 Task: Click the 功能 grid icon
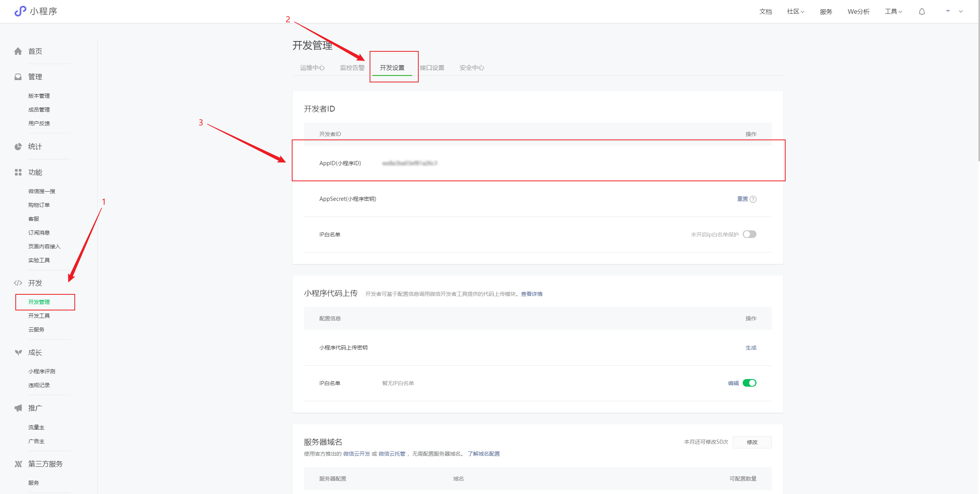[x=18, y=172]
